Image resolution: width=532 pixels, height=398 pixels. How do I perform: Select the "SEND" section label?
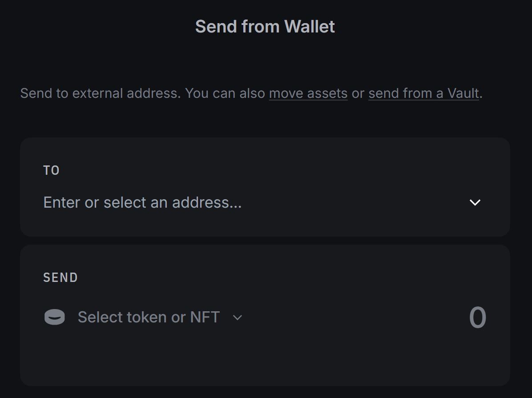coord(60,277)
